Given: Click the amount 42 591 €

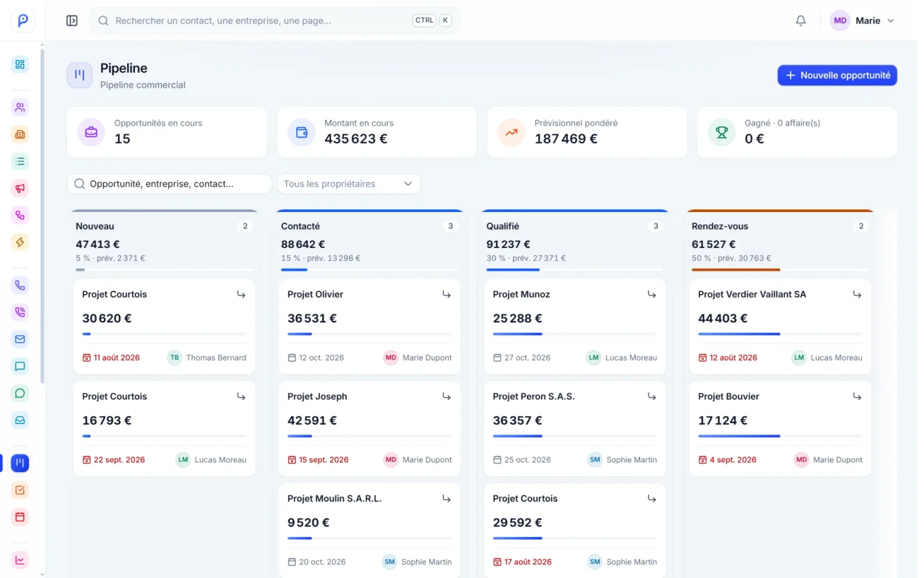Looking at the screenshot, I should 312,420.
